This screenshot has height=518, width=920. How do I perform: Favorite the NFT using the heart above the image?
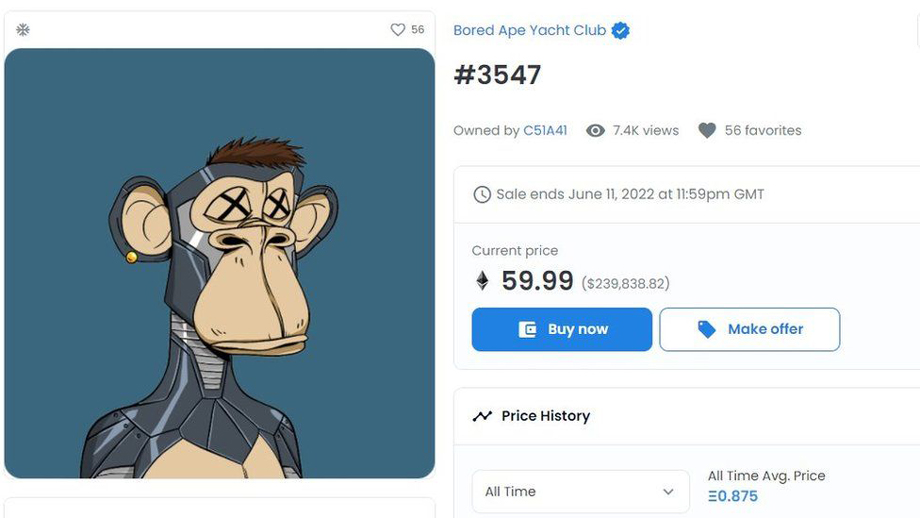tap(397, 30)
